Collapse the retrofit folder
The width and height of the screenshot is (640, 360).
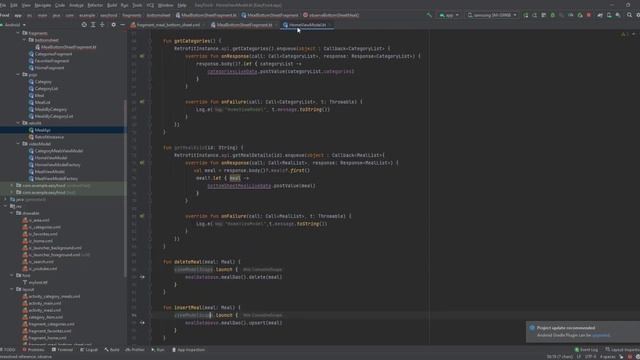[18, 123]
